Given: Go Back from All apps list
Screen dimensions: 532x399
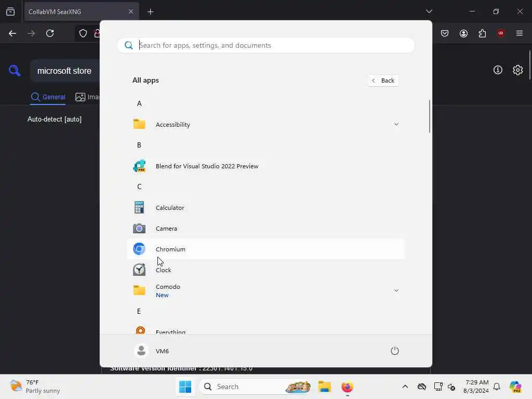Looking at the screenshot, I should tap(383, 81).
